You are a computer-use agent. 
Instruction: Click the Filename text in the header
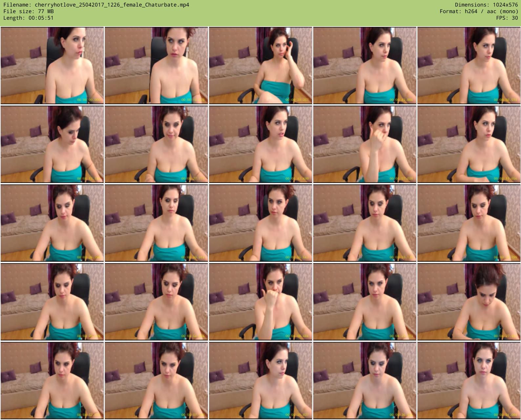tap(96, 5)
